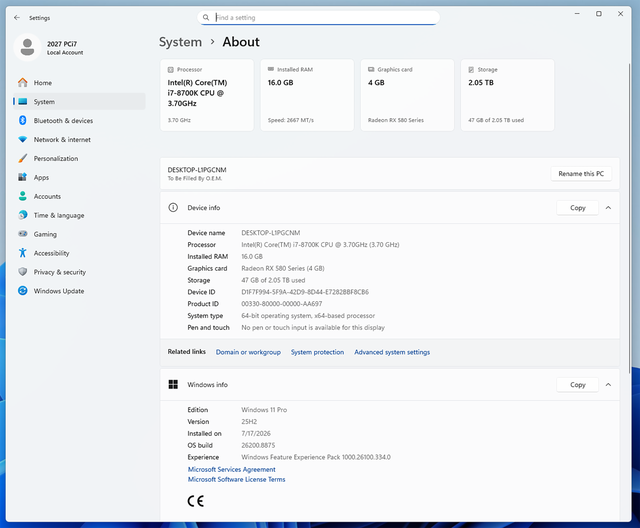Click the Network wifi icon

23,140
